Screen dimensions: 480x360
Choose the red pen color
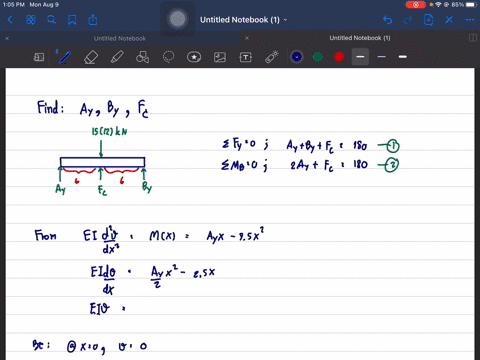339,57
